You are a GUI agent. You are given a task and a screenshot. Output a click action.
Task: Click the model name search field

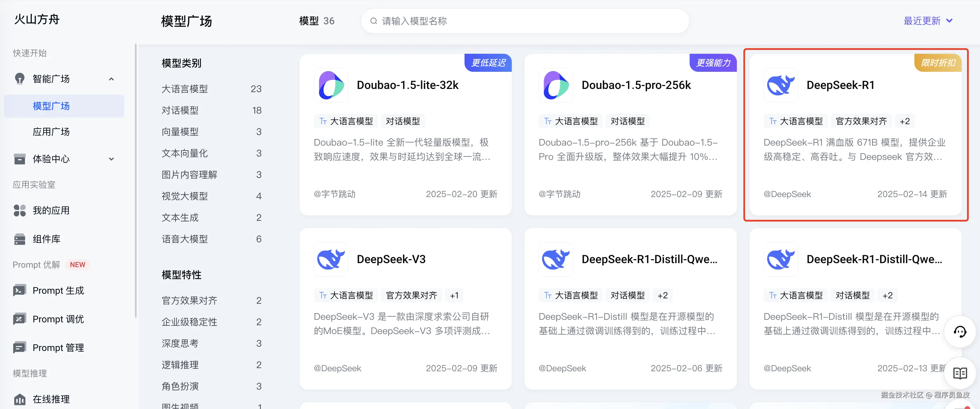pyautogui.click(x=525, y=21)
